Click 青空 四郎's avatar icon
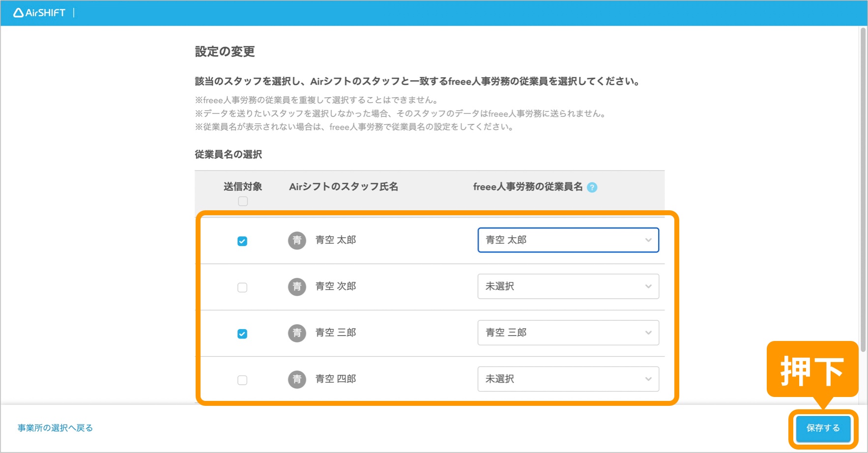This screenshot has width=868, height=453. [296, 379]
